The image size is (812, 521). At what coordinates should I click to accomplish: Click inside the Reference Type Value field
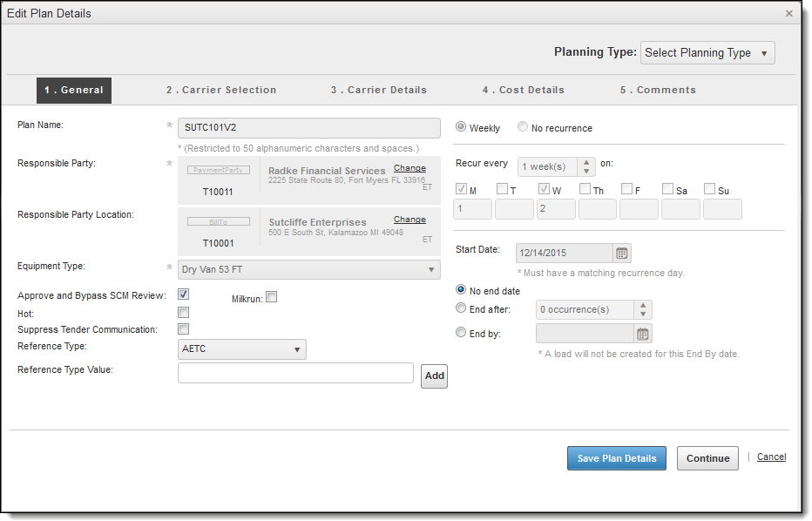295,373
